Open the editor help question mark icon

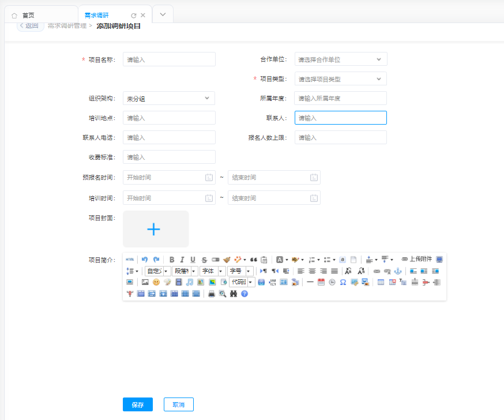point(245,294)
